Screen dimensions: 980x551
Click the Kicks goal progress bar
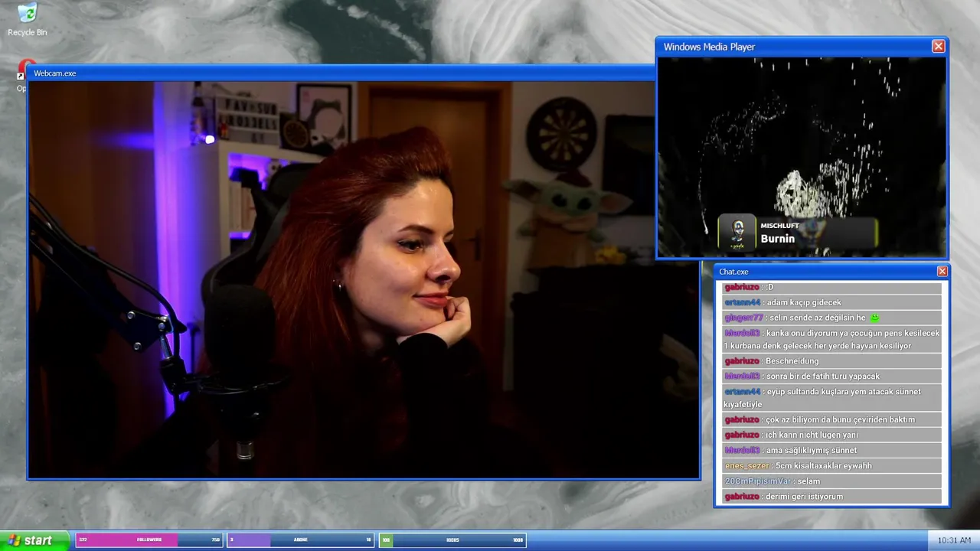[452, 540]
